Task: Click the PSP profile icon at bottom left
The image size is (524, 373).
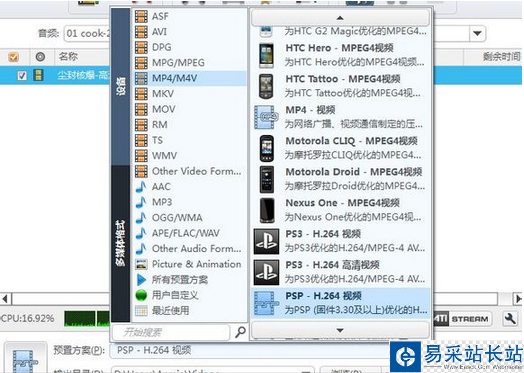Action: point(25,358)
